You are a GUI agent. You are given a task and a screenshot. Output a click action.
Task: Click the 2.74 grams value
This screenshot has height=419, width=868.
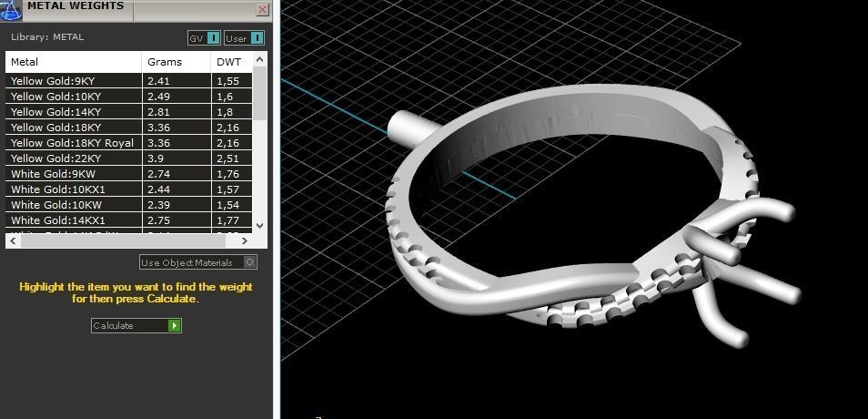[158, 174]
